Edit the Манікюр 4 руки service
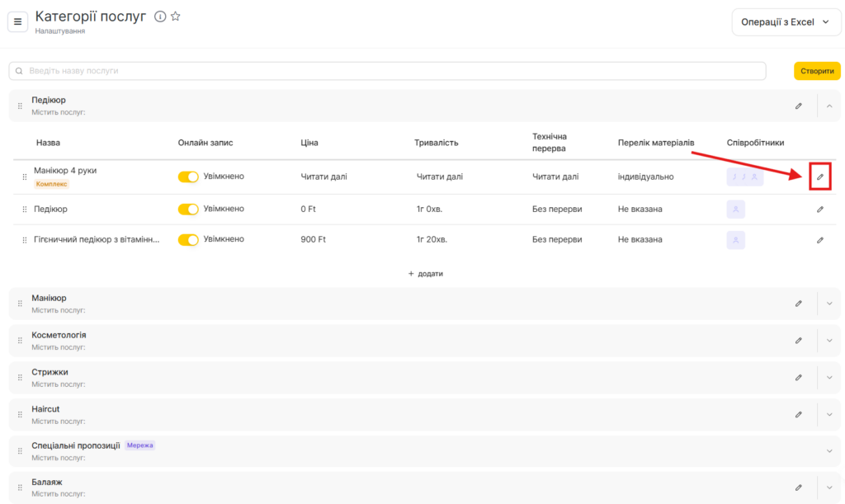Viewport: 845px width, 504px height. coord(819,177)
